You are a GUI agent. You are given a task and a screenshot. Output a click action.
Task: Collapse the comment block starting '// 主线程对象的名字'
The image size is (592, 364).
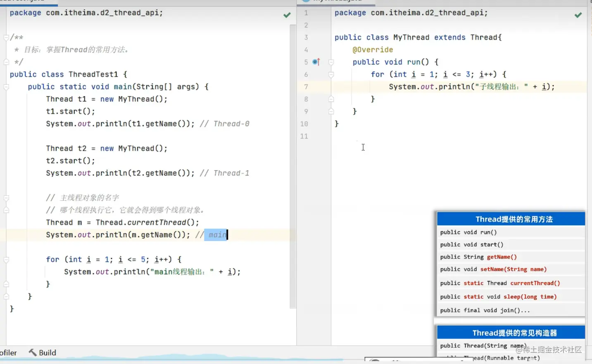[6, 198]
